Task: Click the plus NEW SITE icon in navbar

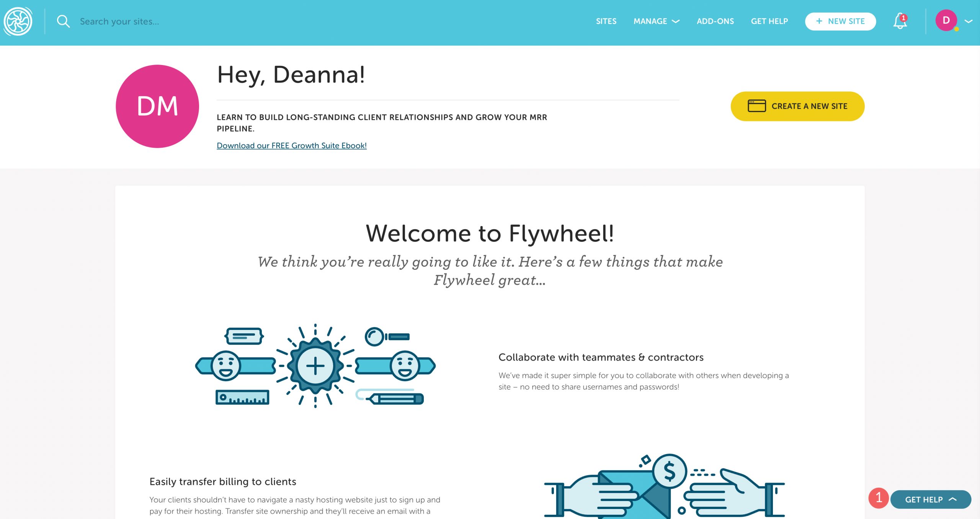Action: (x=841, y=21)
